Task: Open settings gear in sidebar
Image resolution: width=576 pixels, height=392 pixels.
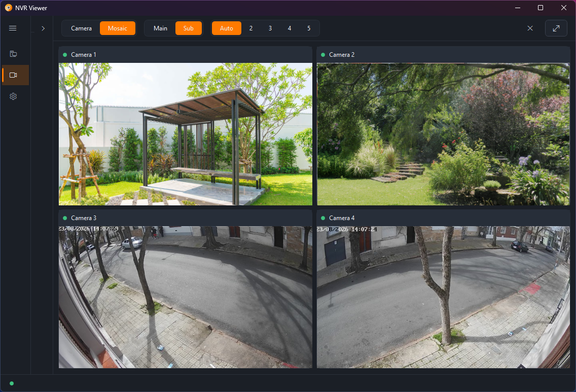Action: coord(13,96)
